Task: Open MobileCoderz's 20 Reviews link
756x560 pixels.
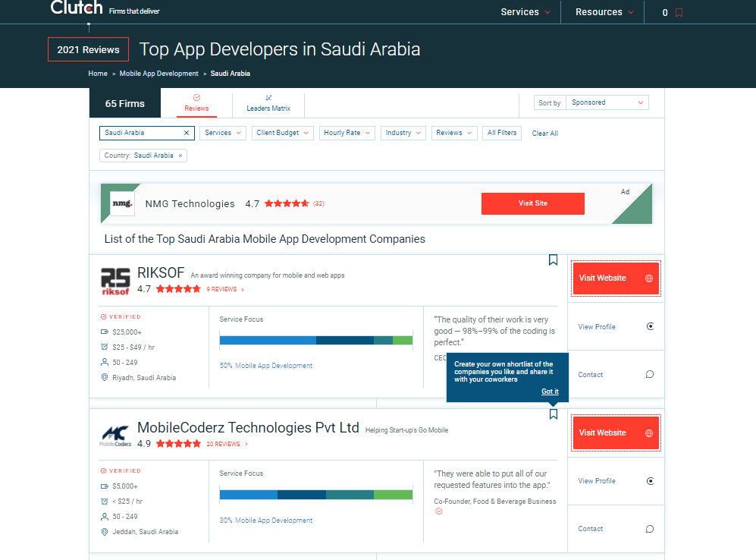Action: [x=227, y=444]
